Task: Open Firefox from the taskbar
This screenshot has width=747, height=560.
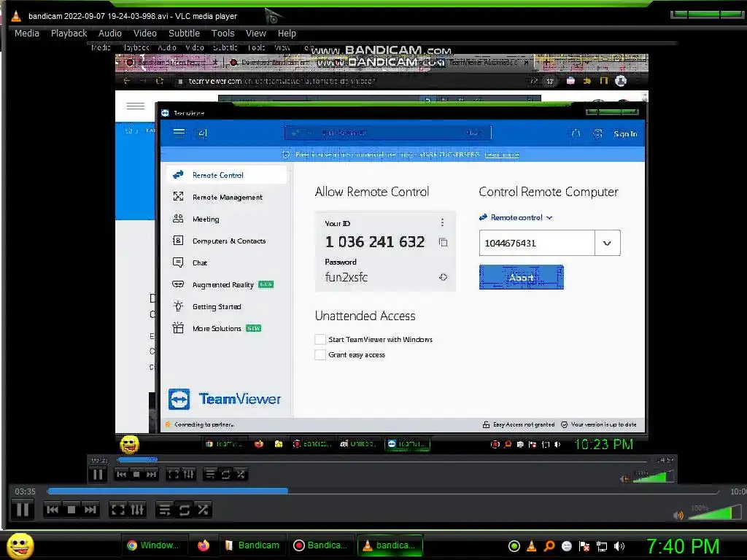Action: 204,545
